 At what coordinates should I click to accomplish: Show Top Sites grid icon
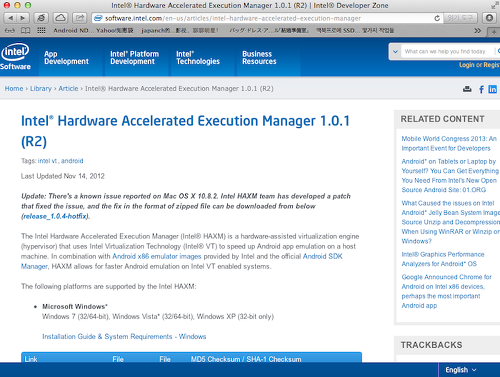point(41,31)
